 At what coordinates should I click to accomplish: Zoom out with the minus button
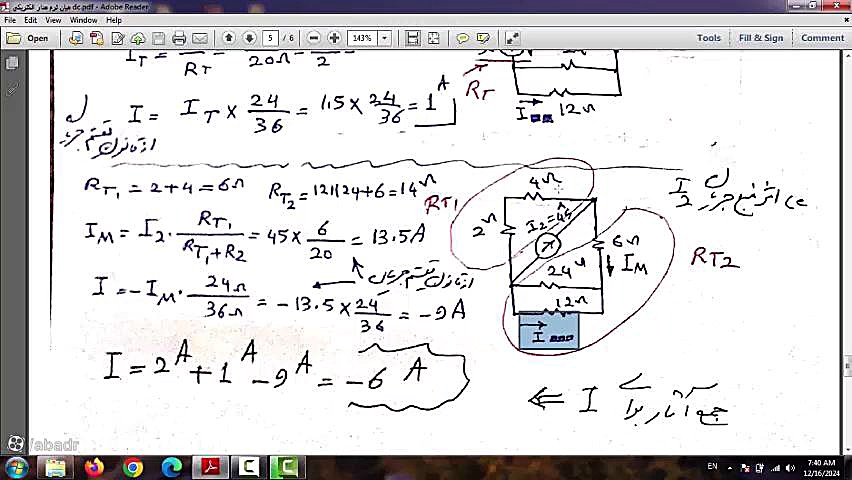coord(314,38)
